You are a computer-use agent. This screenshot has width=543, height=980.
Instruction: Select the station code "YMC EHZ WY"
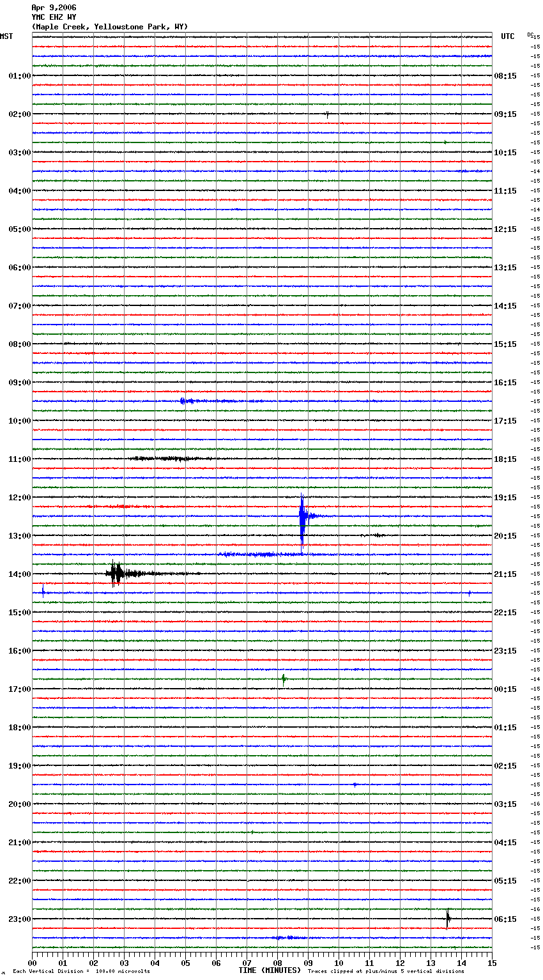54,17
